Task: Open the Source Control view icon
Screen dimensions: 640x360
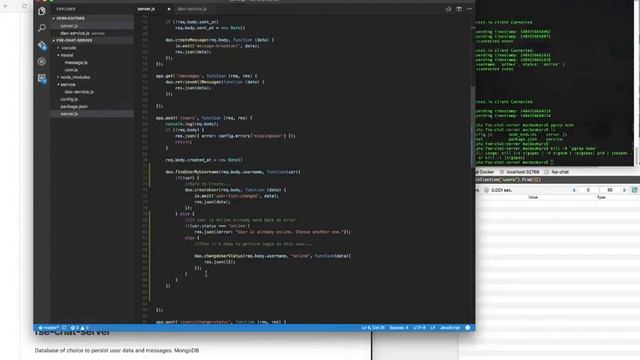Action: point(42,45)
